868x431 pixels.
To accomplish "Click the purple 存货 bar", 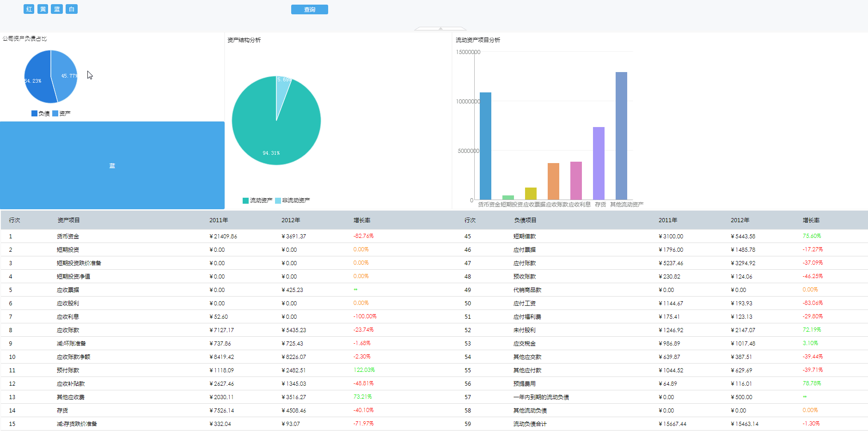I will [x=599, y=163].
